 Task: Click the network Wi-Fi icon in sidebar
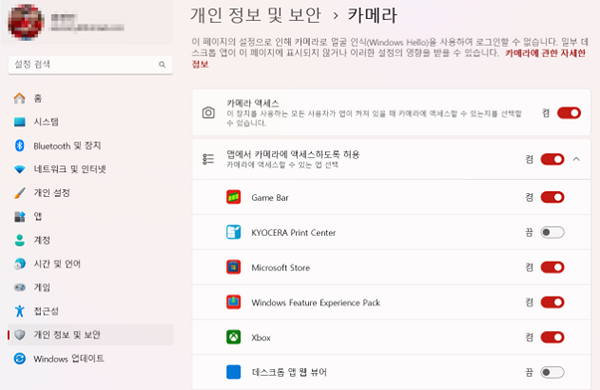coord(20,169)
